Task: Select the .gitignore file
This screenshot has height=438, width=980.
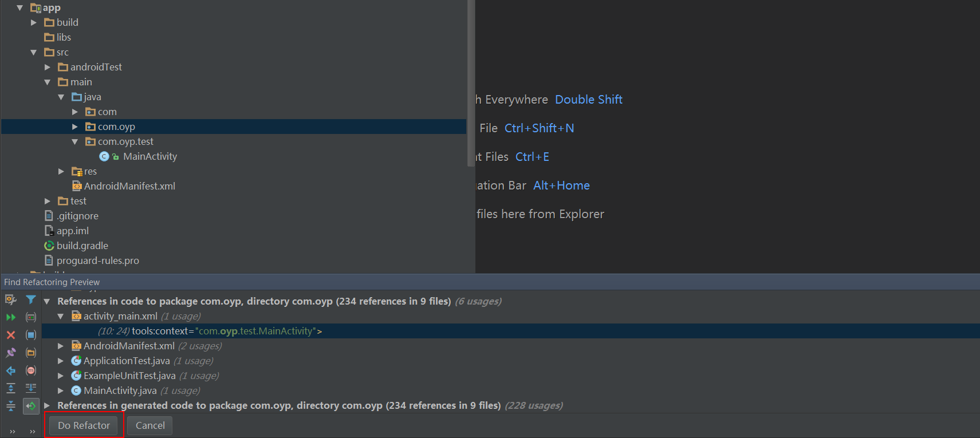Action: [77, 216]
